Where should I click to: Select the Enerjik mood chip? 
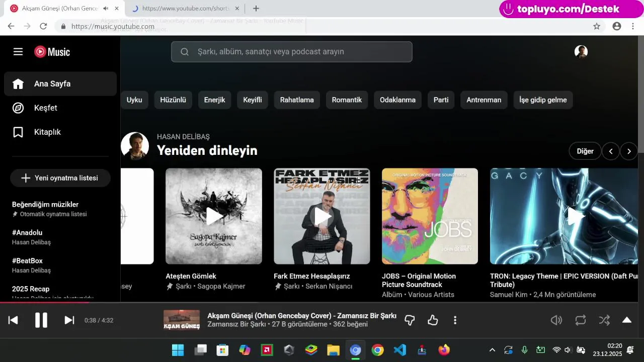point(215,100)
